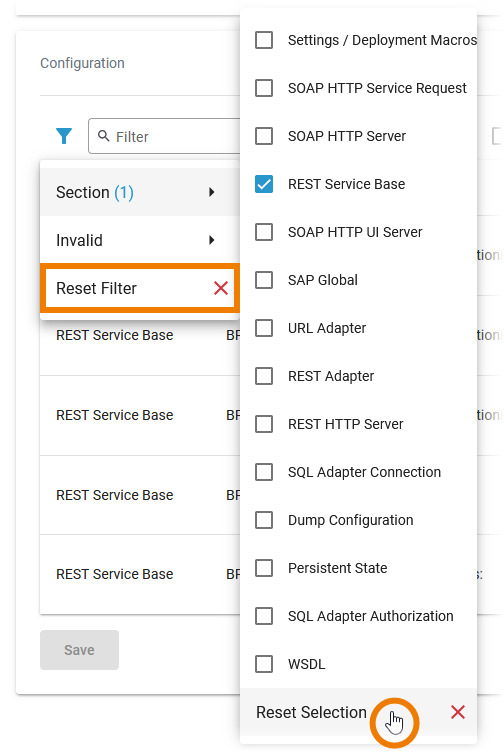Image resolution: width=504 pixels, height=752 pixels.
Task: Select the URL Adapter checkbox
Action: click(264, 328)
